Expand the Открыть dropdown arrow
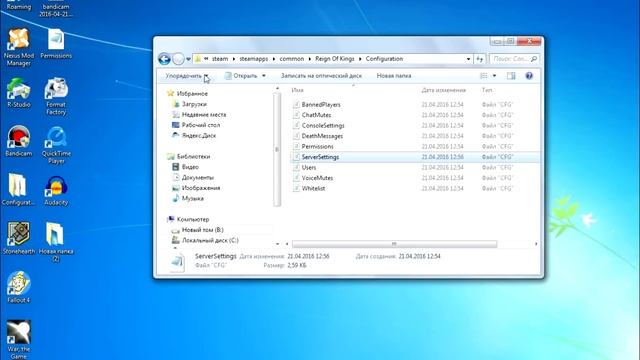The height and width of the screenshot is (360, 640). pyautogui.click(x=264, y=76)
